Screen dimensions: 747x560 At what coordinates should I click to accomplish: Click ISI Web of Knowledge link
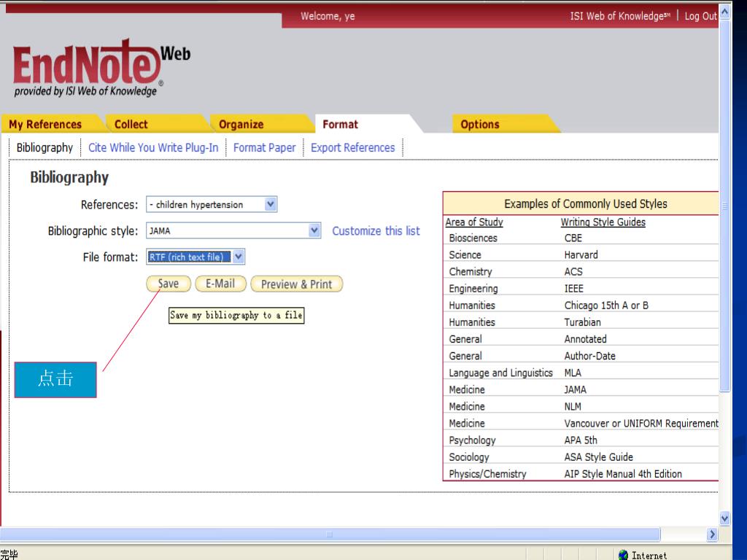pyautogui.click(x=620, y=16)
